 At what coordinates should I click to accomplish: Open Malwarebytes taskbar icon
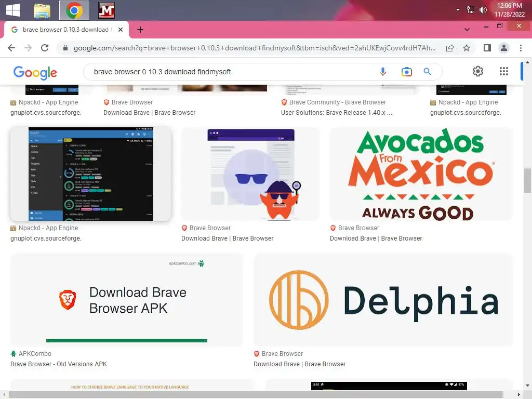[x=106, y=10]
